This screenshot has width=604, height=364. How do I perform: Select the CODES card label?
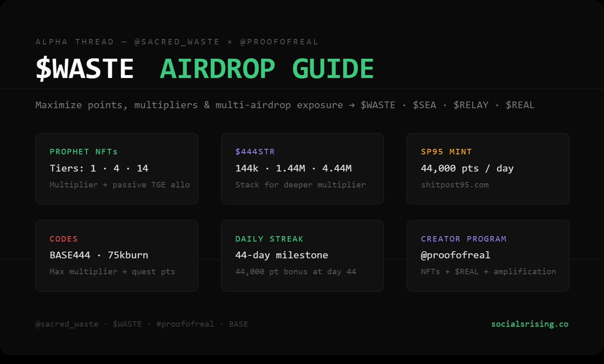tap(64, 239)
